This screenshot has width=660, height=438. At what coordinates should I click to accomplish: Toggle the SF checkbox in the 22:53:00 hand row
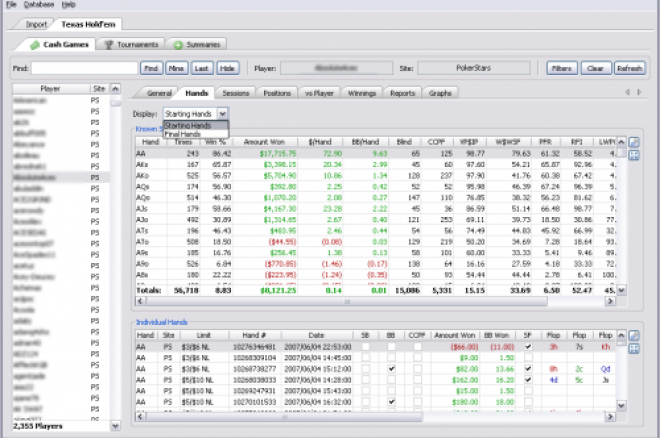[528, 347]
